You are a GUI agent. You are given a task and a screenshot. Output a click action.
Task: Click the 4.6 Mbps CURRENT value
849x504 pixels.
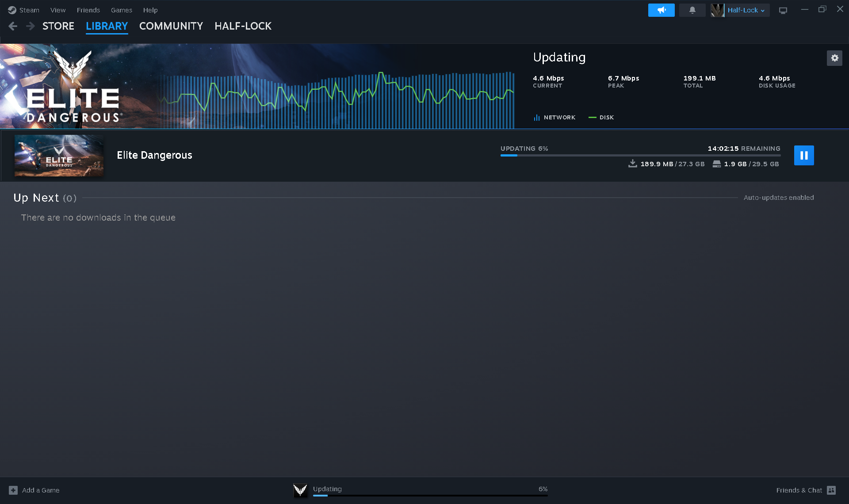[548, 78]
